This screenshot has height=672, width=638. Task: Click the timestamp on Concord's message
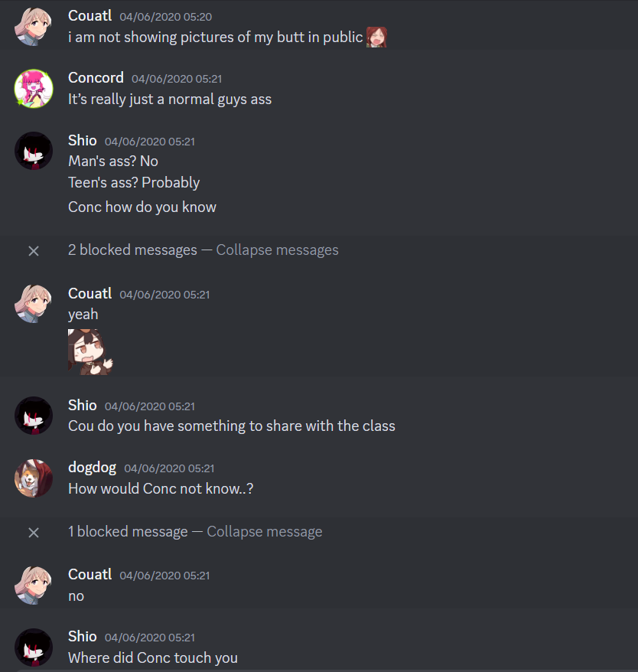click(177, 79)
